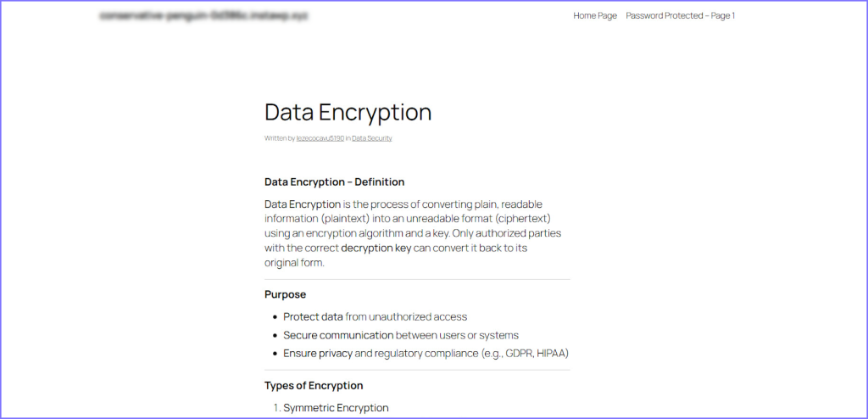The image size is (868, 419).
Task: Click the bold 'decryption key' text
Action: point(376,248)
